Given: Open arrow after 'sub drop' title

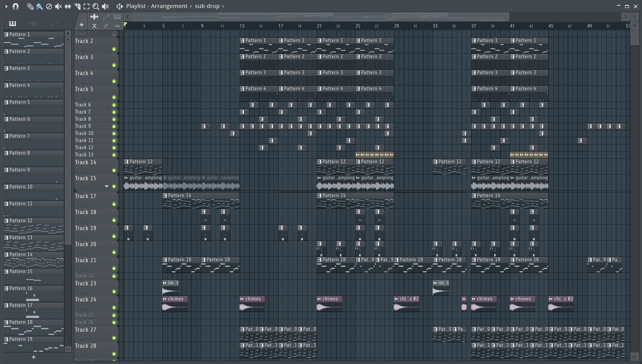Looking at the screenshot, I should [223, 6].
